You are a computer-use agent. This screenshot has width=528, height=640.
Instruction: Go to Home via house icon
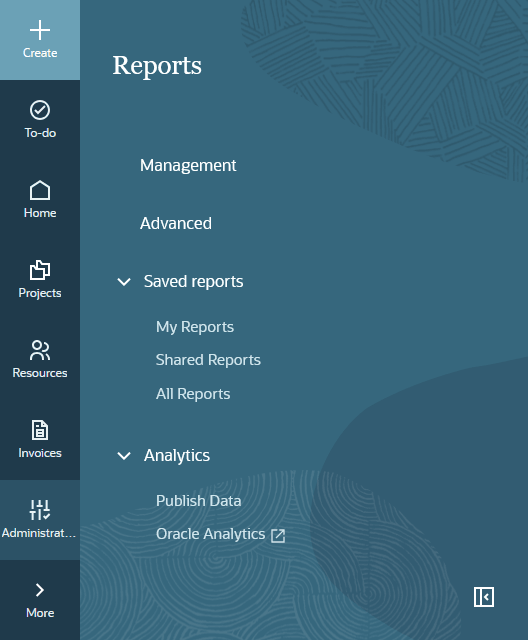tap(40, 190)
